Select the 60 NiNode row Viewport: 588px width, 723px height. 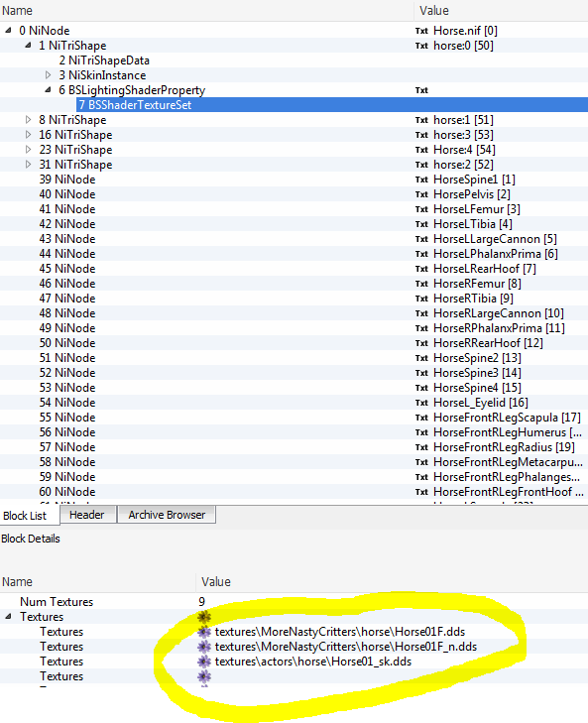coord(294,492)
